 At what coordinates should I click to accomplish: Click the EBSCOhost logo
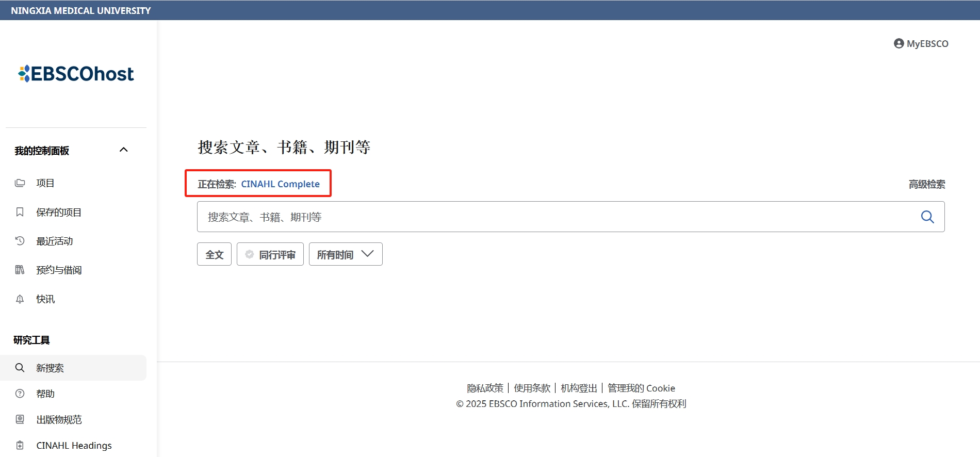tap(76, 74)
